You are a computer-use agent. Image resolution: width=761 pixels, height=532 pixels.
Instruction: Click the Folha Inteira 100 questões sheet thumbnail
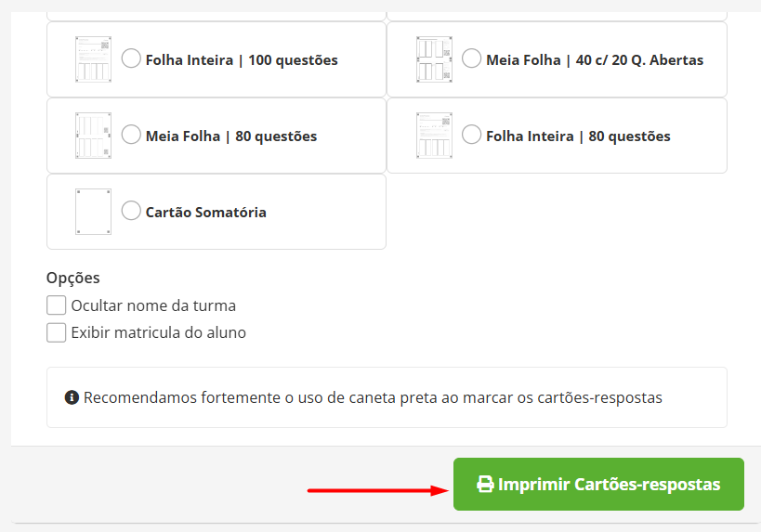(93, 59)
